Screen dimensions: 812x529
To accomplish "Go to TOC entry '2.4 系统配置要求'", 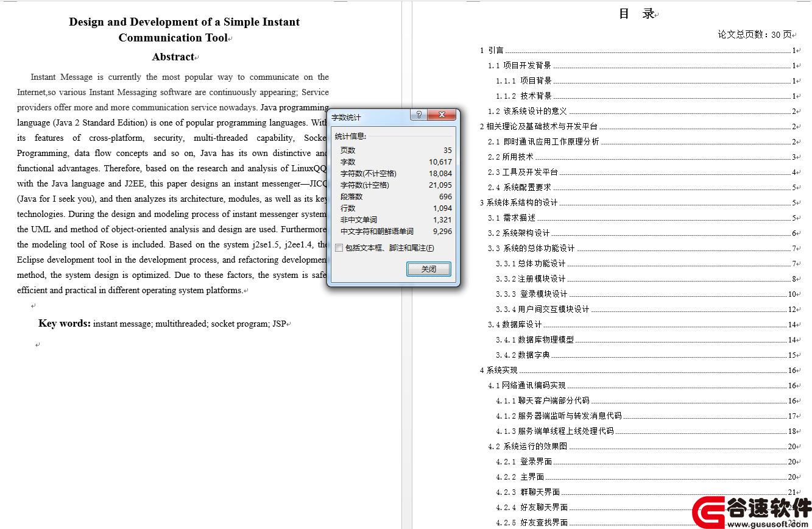I will 642,187.
